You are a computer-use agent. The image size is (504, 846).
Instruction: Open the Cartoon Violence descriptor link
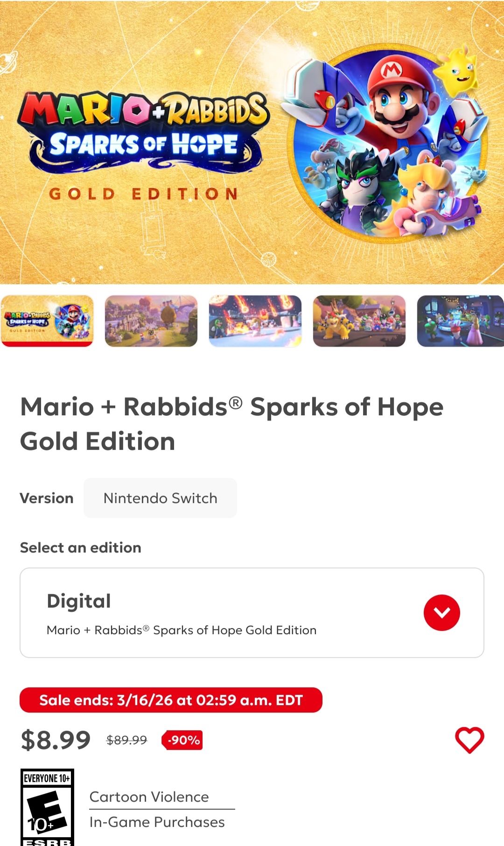point(149,797)
